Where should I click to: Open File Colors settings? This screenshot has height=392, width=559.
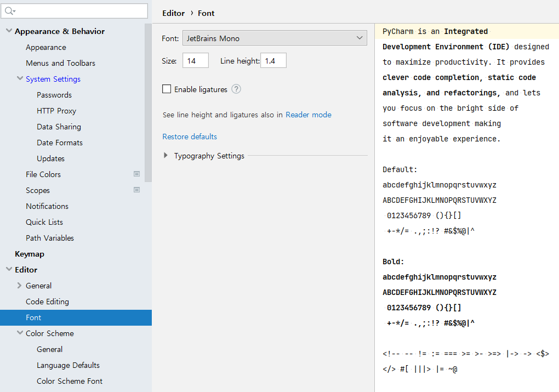[x=43, y=174]
